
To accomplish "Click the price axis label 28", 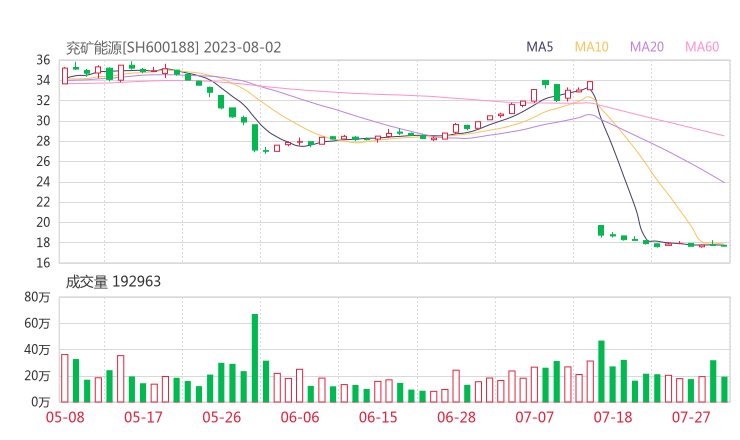I will 43,141.
